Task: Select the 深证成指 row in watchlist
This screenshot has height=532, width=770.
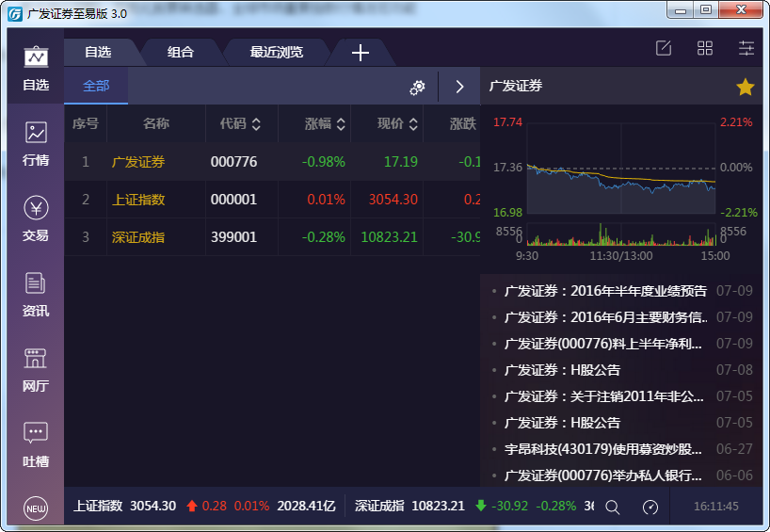Action: (x=272, y=237)
